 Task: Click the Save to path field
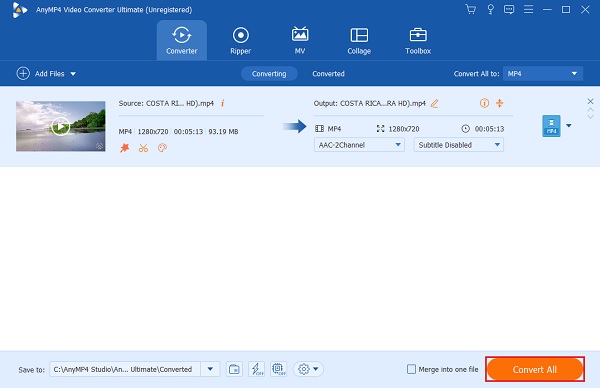[x=125, y=369]
